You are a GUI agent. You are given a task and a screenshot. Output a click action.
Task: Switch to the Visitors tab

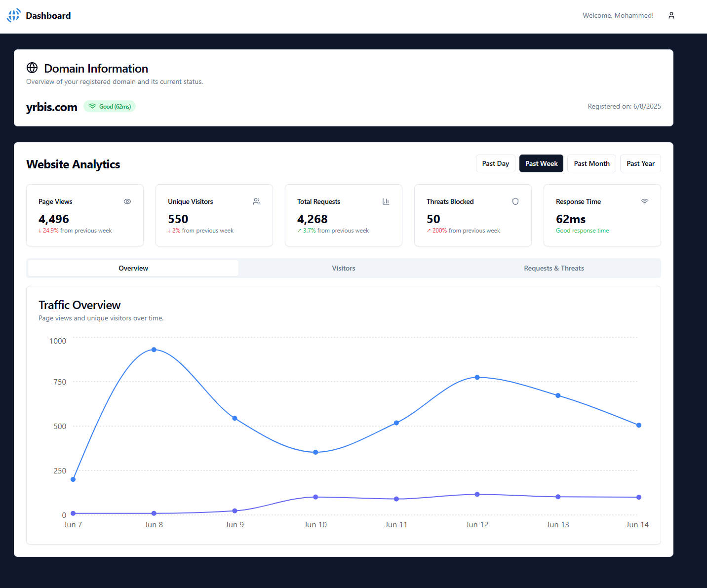[344, 268]
